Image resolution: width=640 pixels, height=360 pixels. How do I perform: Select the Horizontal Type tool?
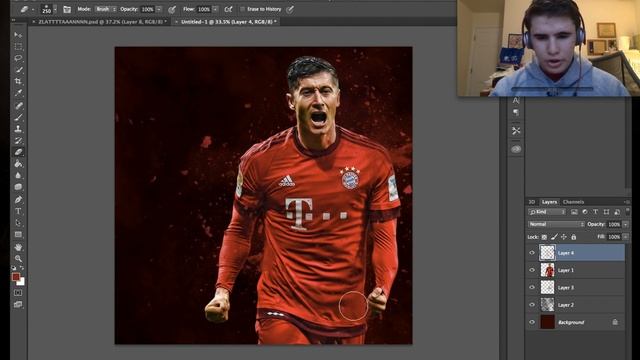click(18, 211)
